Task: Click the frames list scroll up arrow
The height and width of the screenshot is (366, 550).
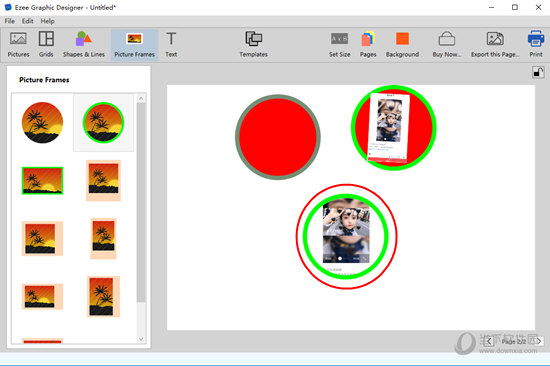Action: [141, 99]
